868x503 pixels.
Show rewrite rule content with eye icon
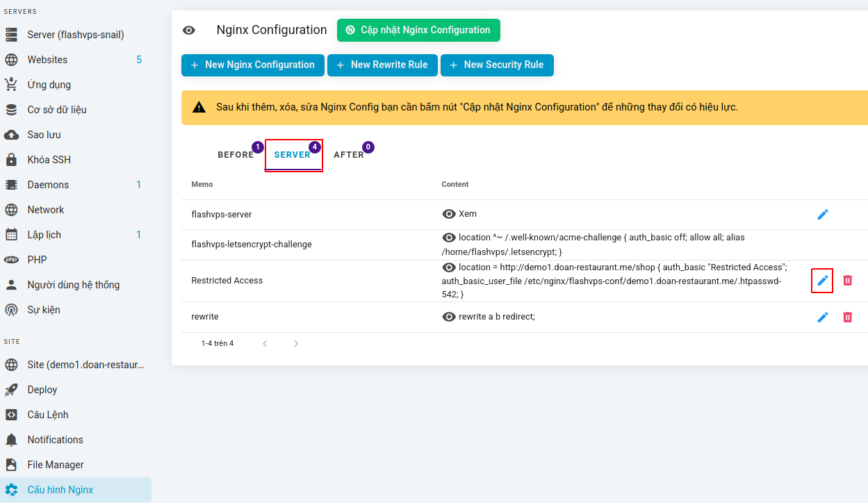pyautogui.click(x=449, y=317)
